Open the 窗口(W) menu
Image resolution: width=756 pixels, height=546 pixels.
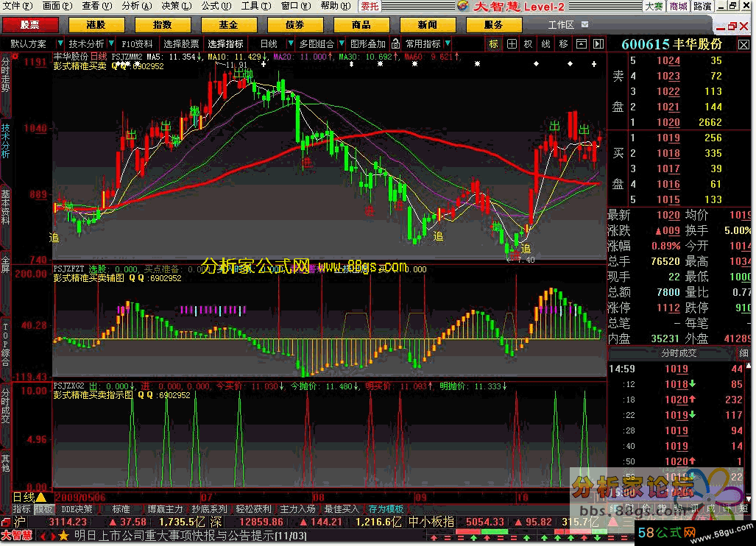click(296, 6)
